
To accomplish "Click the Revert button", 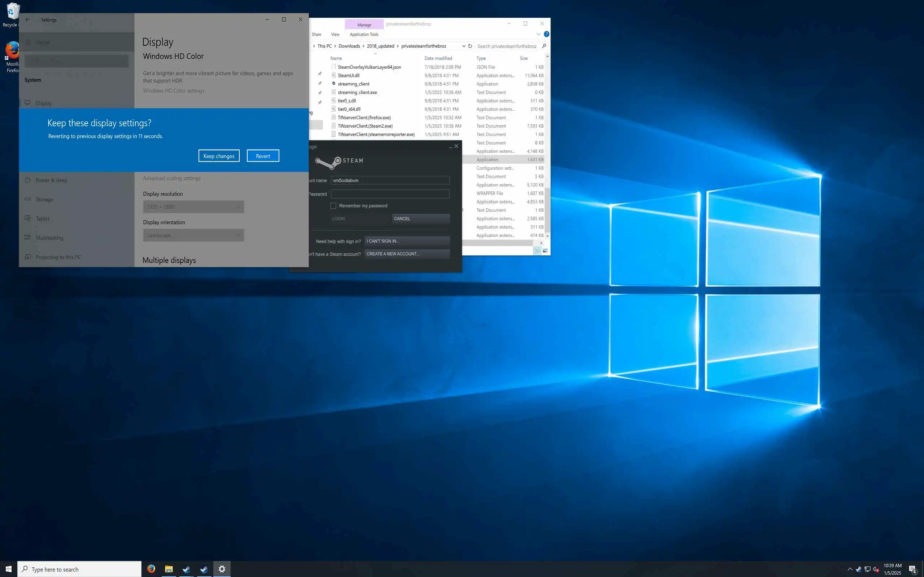I will [263, 156].
